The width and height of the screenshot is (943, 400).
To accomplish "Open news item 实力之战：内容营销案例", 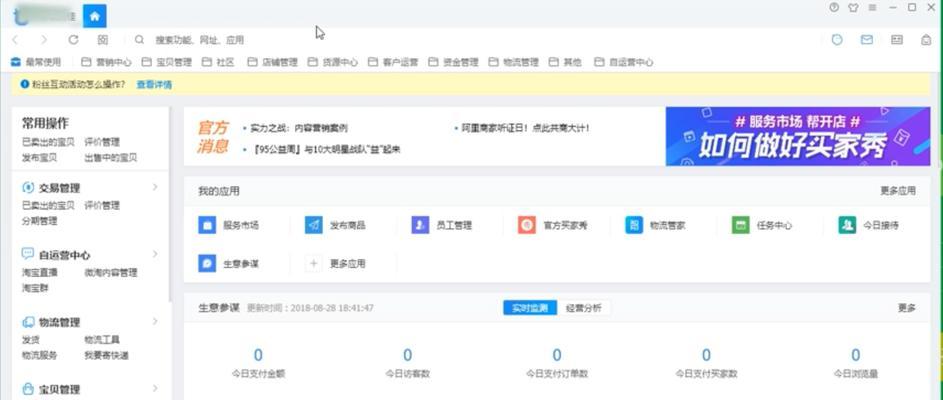I will click(x=298, y=128).
